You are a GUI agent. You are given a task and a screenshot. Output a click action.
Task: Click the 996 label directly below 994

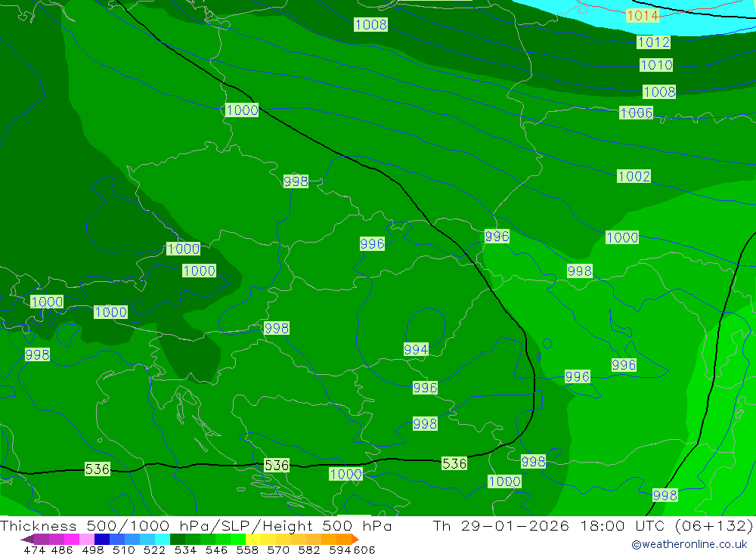[425, 388]
